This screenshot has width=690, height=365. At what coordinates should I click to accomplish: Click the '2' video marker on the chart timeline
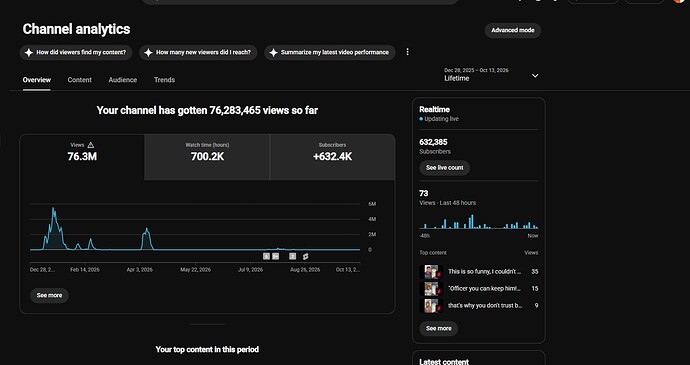point(293,256)
